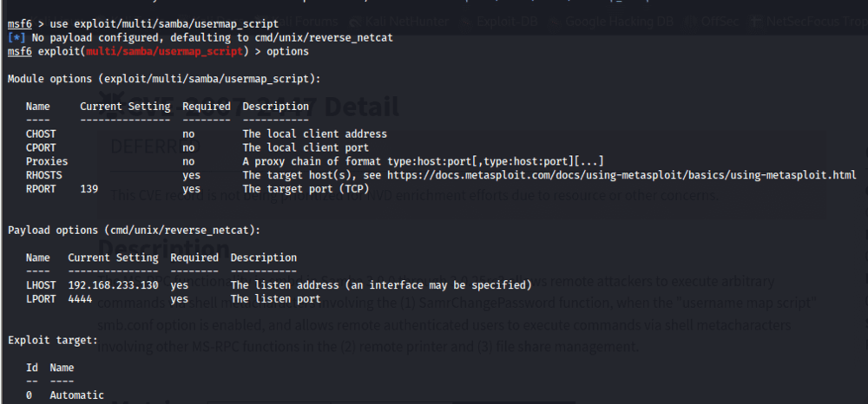Click 'Description' header under Module options

pyautogui.click(x=276, y=106)
